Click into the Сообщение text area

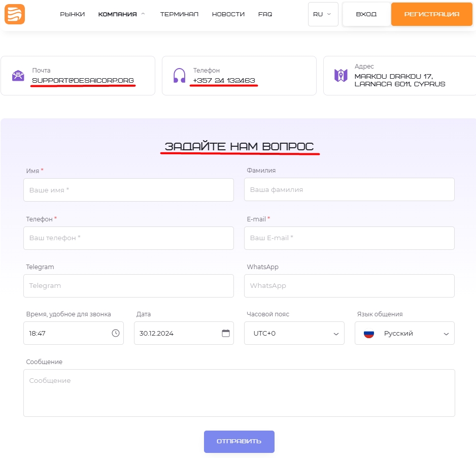point(239,392)
